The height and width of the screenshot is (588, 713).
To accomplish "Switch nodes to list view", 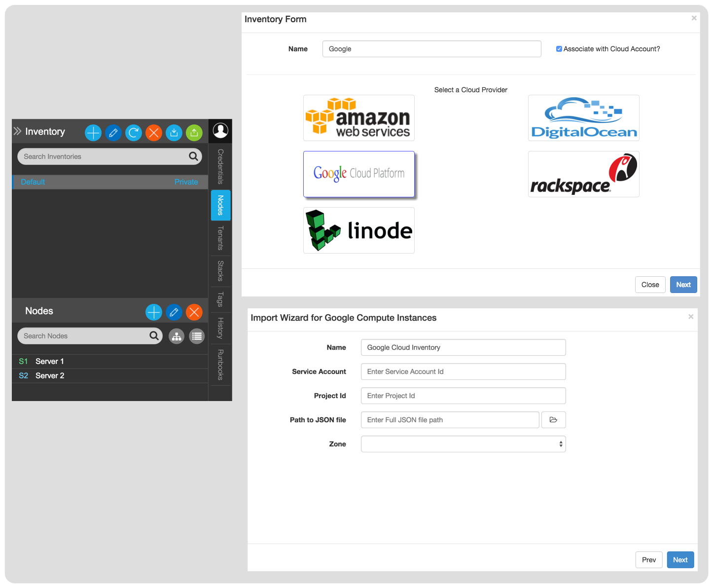I will (x=197, y=336).
